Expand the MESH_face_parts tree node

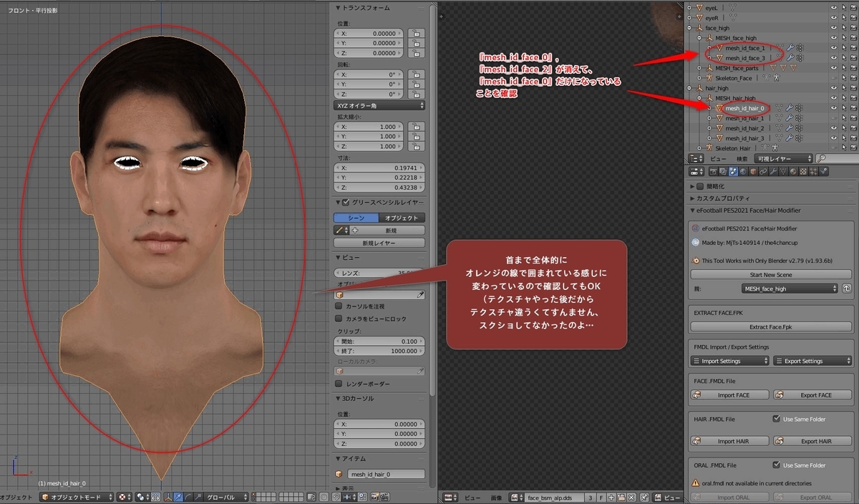click(x=700, y=68)
